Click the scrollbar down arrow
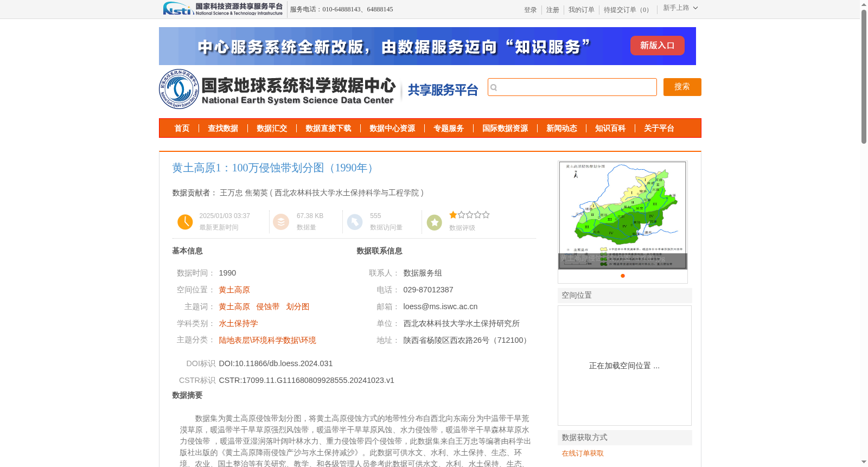Viewport: 868px width, 467px height. point(864,462)
